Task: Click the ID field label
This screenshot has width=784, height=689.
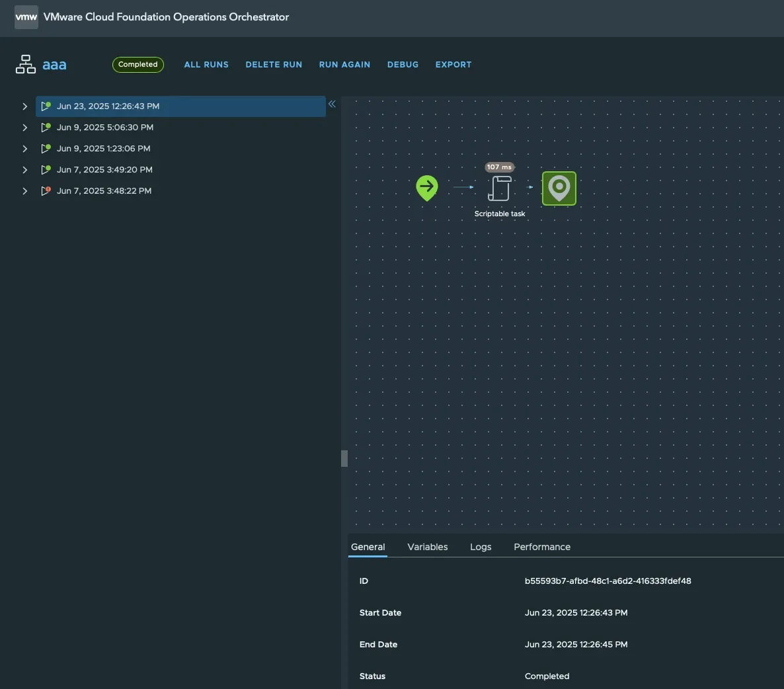Action: (364, 581)
